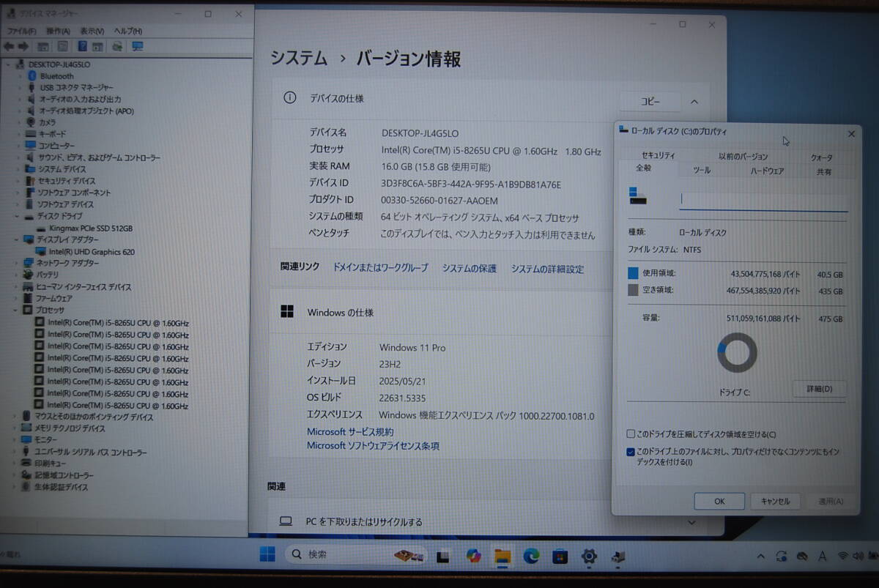Click the drive icon in C: properties dialog

pos(637,196)
